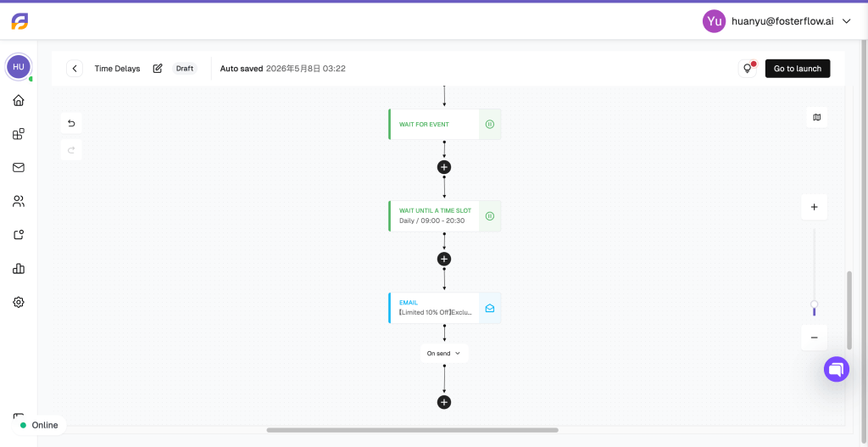868x447 pixels.
Task: Expand the account dropdown chevron
Action: point(846,21)
